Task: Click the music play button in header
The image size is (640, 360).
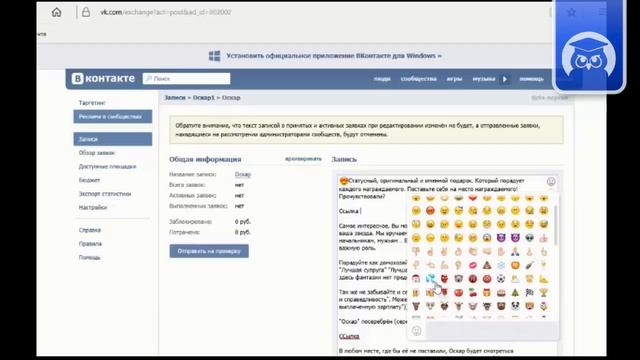Action: click(x=505, y=79)
